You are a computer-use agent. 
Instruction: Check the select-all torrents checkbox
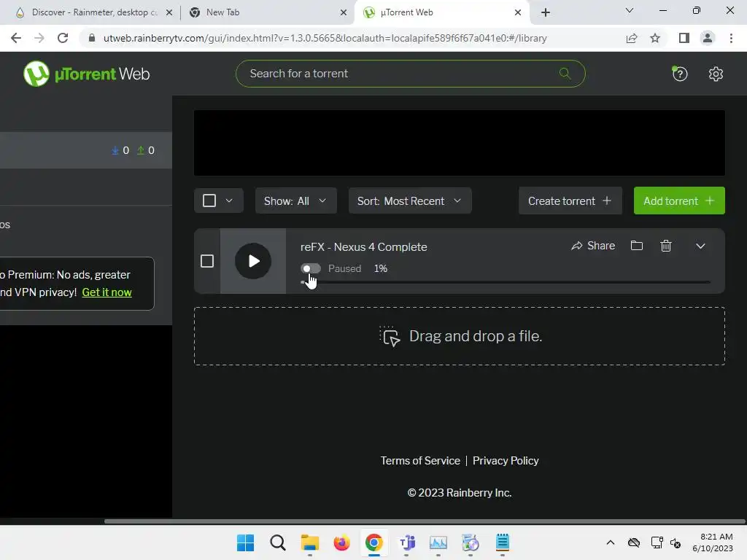[209, 201]
